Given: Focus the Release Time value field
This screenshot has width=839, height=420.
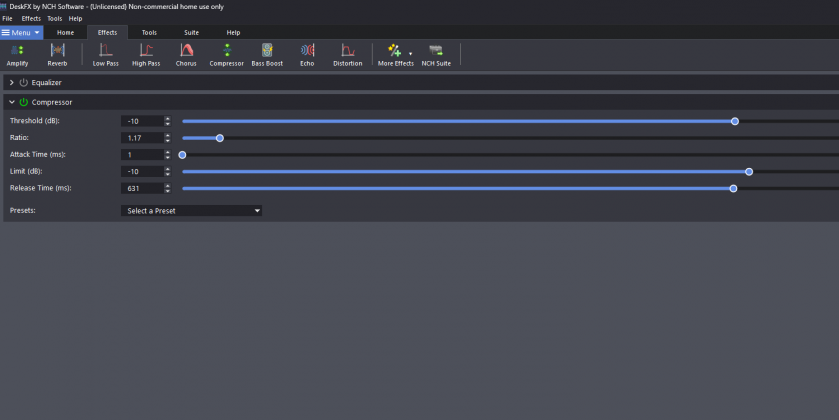Looking at the screenshot, I should coord(142,188).
